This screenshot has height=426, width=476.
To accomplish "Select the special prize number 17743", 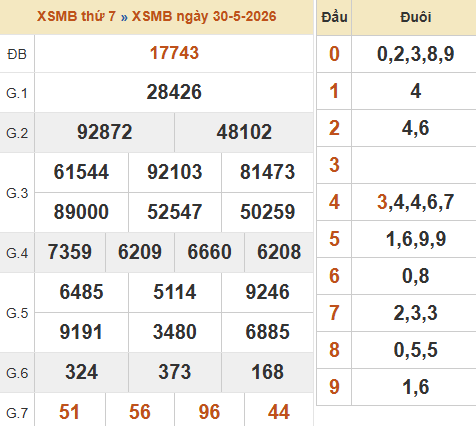I will click(x=174, y=53).
